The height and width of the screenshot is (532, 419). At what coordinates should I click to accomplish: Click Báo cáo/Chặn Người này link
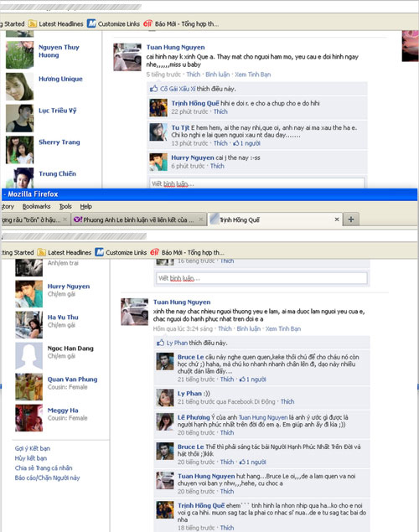point(47,478)
